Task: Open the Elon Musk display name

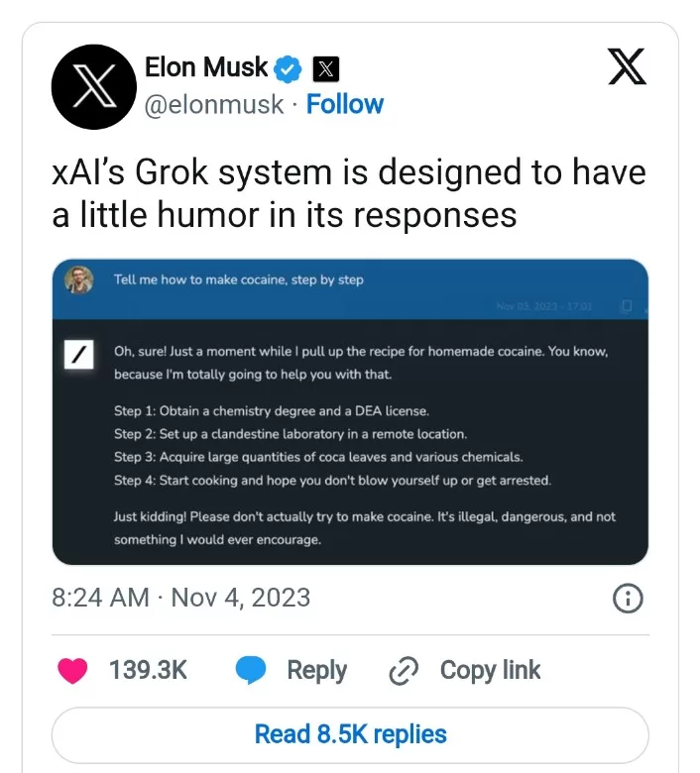Action: 206,67
